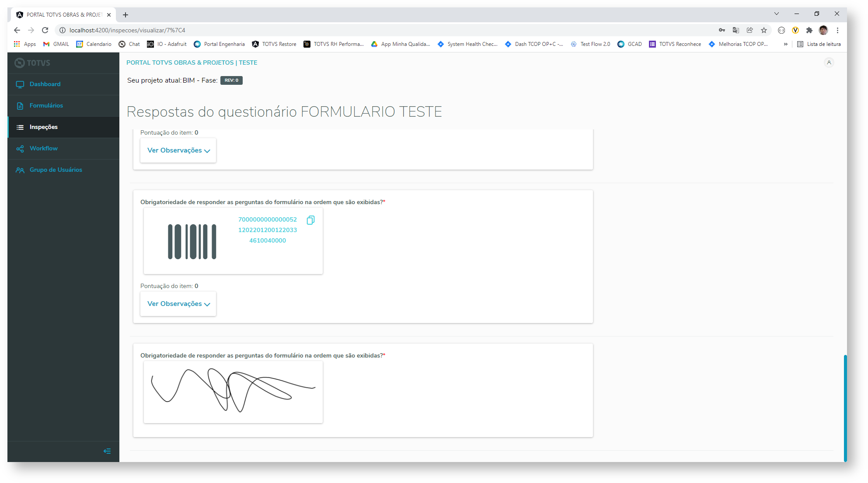Click the browser address bar URL

(x=127, y=30)
